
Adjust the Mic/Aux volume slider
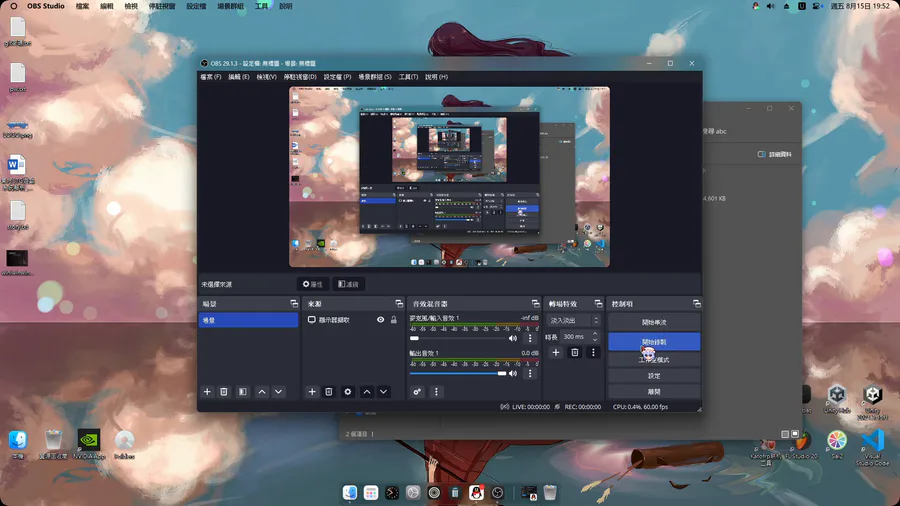pyautogui.click(x=457, y=338)
